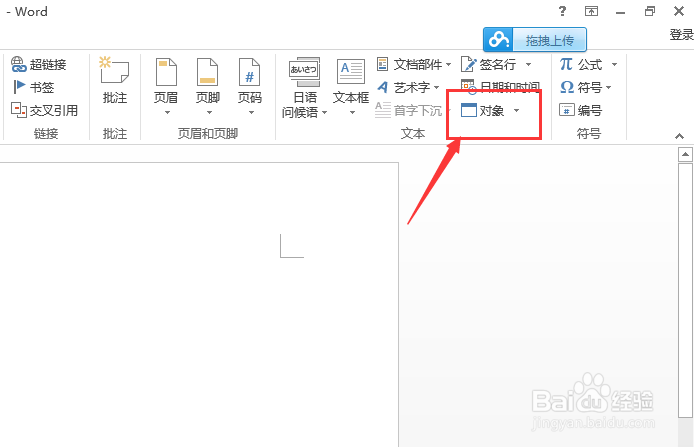
Task: Collapse the ribbon with the chevron
Action: tap(679, 136)
